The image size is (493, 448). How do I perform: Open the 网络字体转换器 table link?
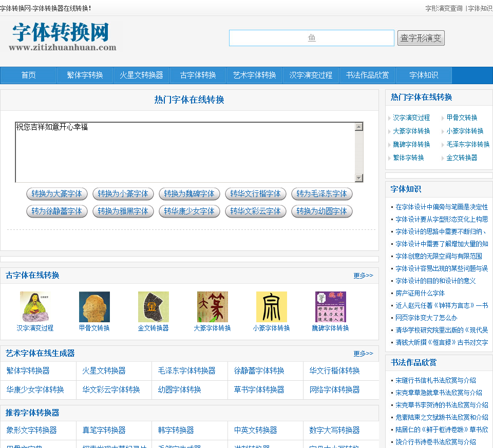click(334, 390)
